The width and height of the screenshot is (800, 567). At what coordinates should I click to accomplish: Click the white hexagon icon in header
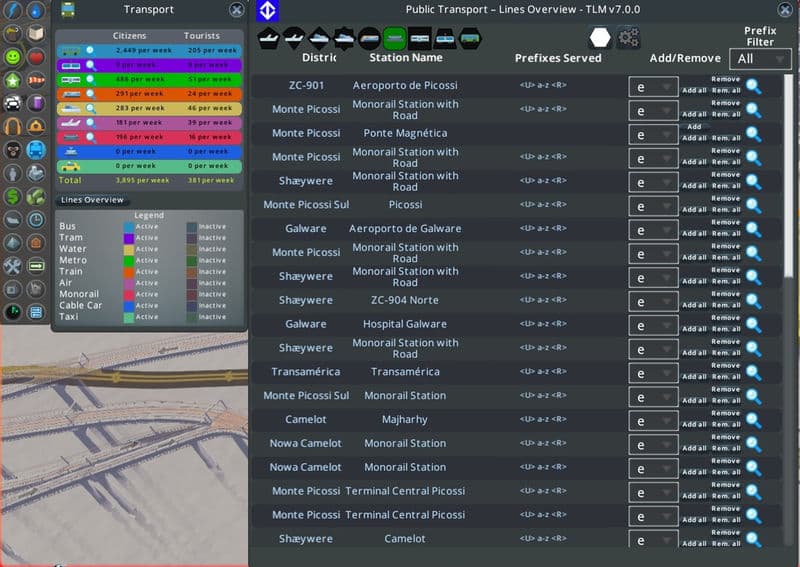[600, 38]
